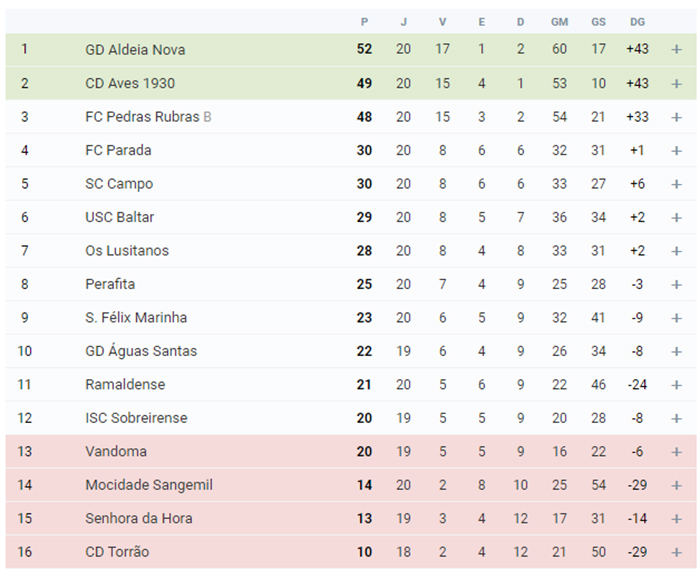Click plus icon for FC Pedras Rubras B
Image resolution: width=700 pixels, height=579 pixels.
[x=676, y=117]
